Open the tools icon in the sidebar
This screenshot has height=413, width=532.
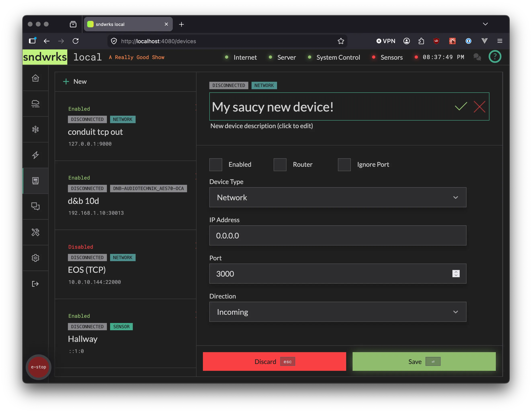click(35, 232)
